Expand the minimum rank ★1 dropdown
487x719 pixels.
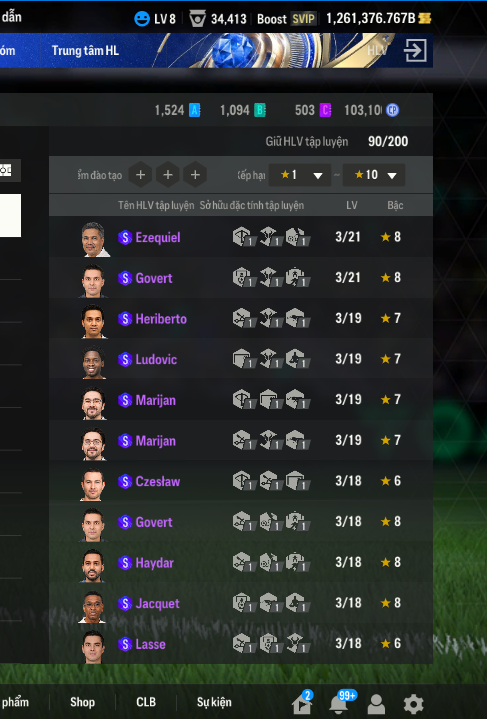click(300, 175)
